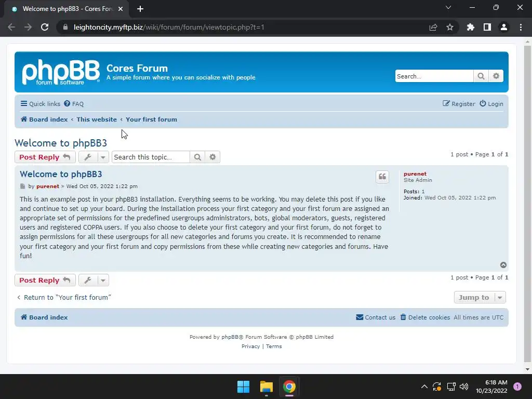Expand top topic tools dropdown arrow
Image resolution: width=532 pixels, height=399 pixels.
[103, 157]
